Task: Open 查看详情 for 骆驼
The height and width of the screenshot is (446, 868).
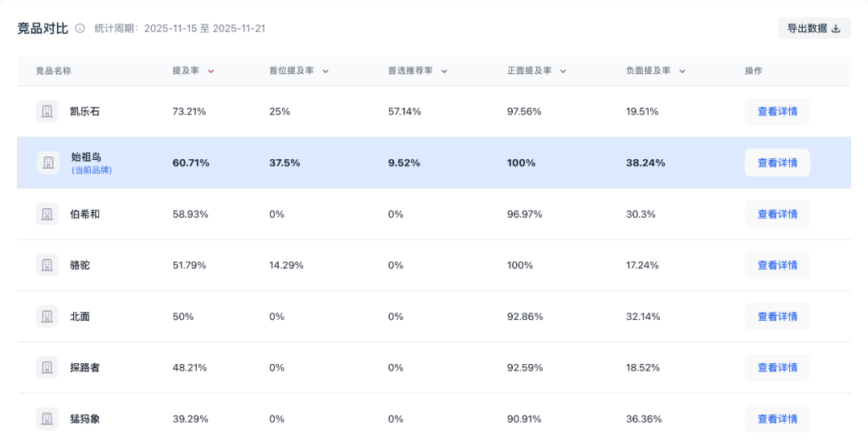Action: (x=777, y=265)
